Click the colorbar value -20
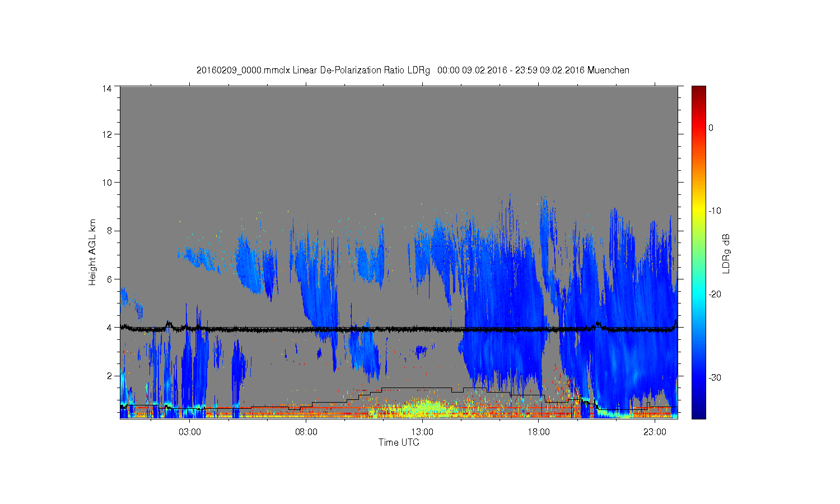 715,295
